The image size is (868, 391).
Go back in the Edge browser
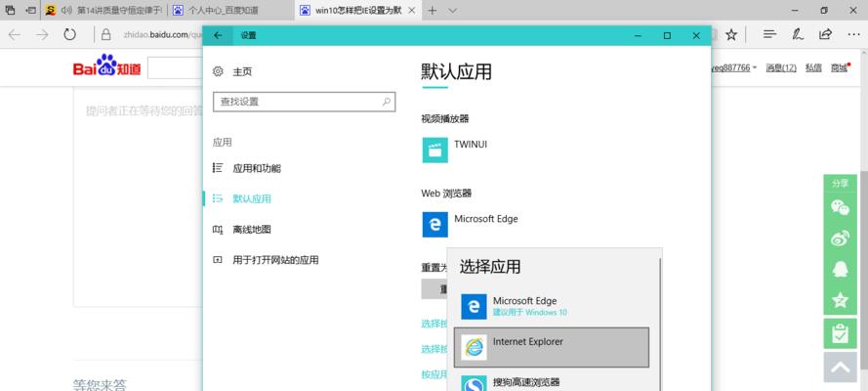pyautogui.click(x=15, y=35)
